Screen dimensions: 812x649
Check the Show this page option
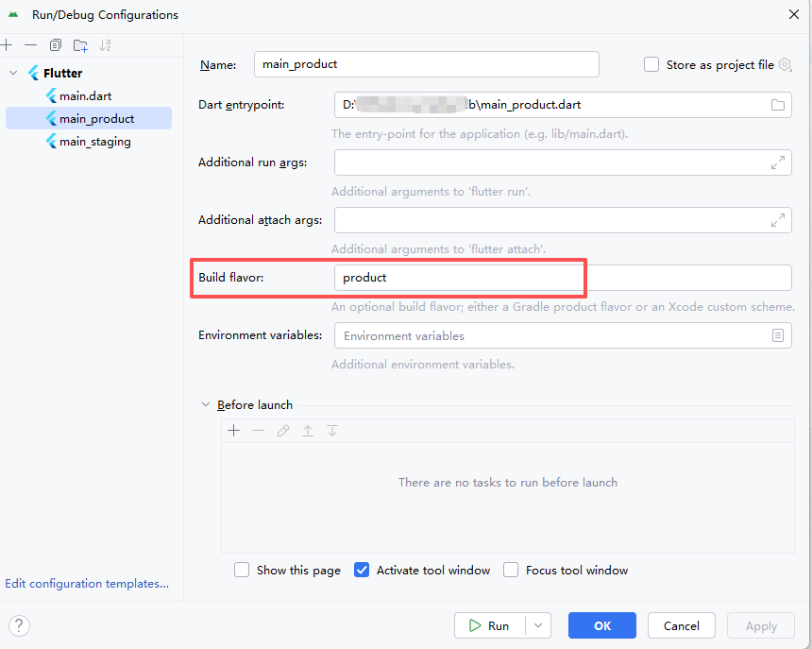242,570
